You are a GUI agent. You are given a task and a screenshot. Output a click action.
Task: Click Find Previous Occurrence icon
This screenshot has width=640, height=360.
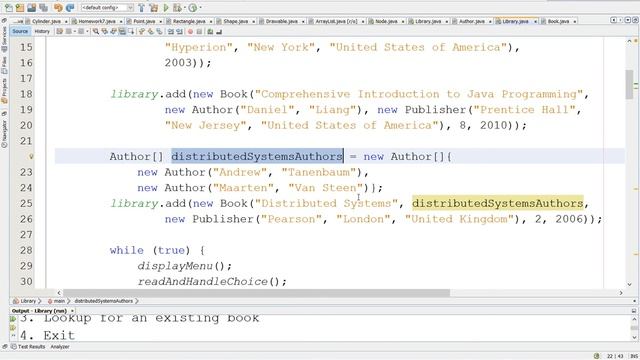(x=104, y=31)
